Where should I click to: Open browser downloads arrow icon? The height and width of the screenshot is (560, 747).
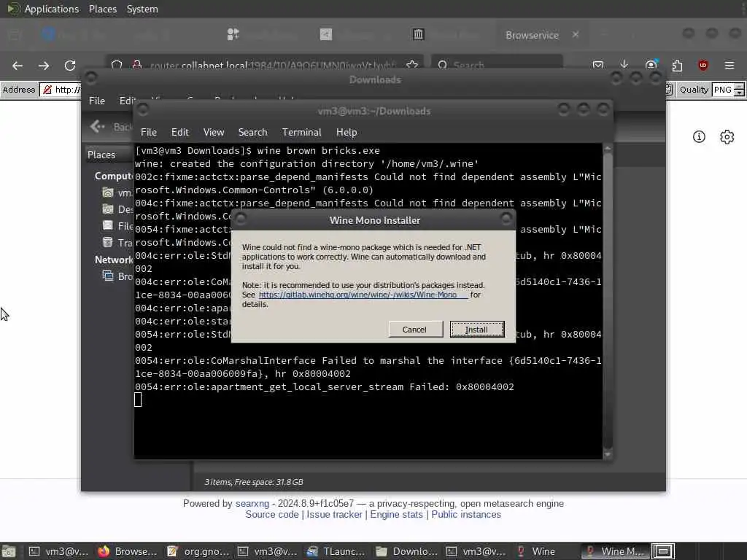point(624,64)
